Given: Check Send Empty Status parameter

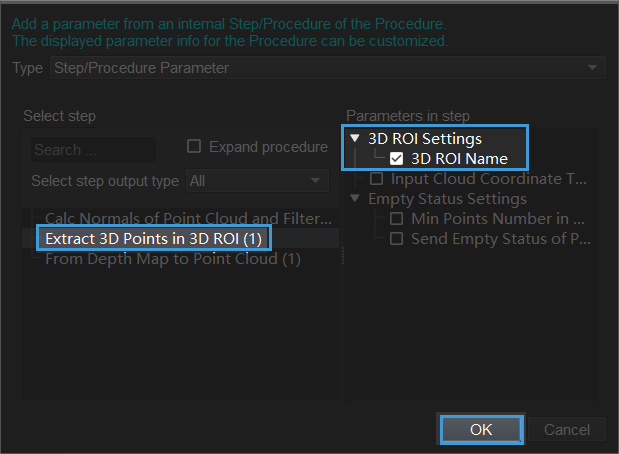Looking at the screenshot, I should coord(397,239).
